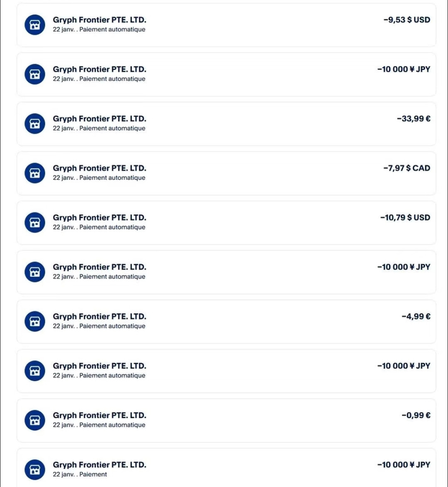Click Paiement automatique text under the −33,99 € merchant

pyautogui.click(x=112, y=128)
